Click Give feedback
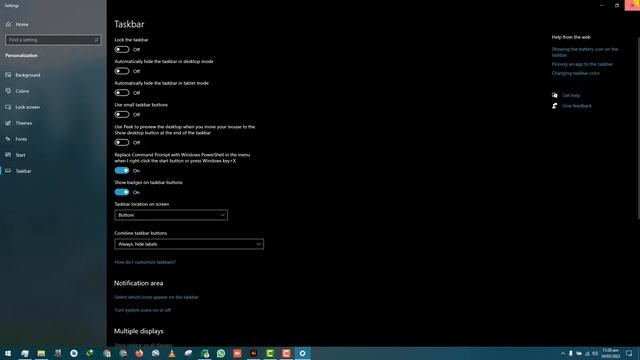640x360 pixels. tap(577, 106)
